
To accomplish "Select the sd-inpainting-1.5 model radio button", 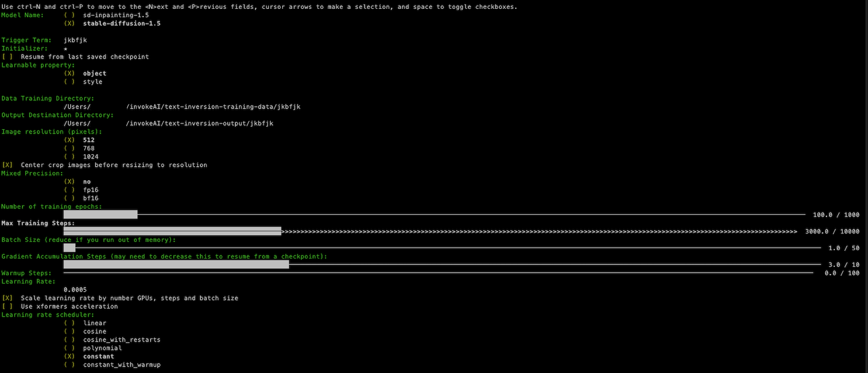I will point(69,15).
